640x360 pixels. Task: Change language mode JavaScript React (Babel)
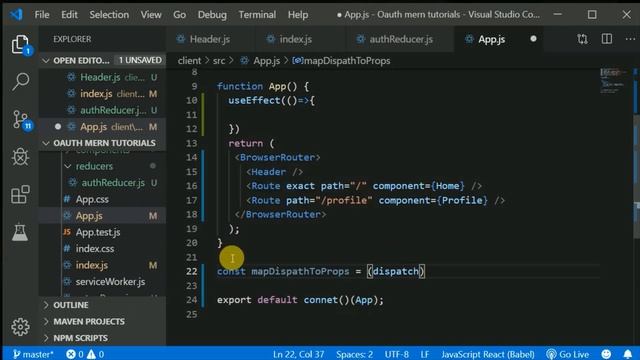(488, 354)
